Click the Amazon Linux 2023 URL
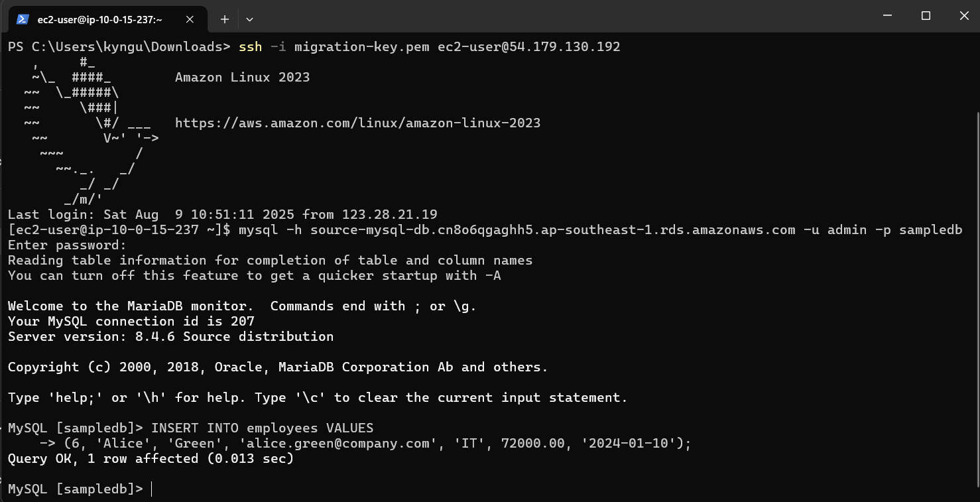The height and width of the screenshot is (502, 980). click(357, 123)
